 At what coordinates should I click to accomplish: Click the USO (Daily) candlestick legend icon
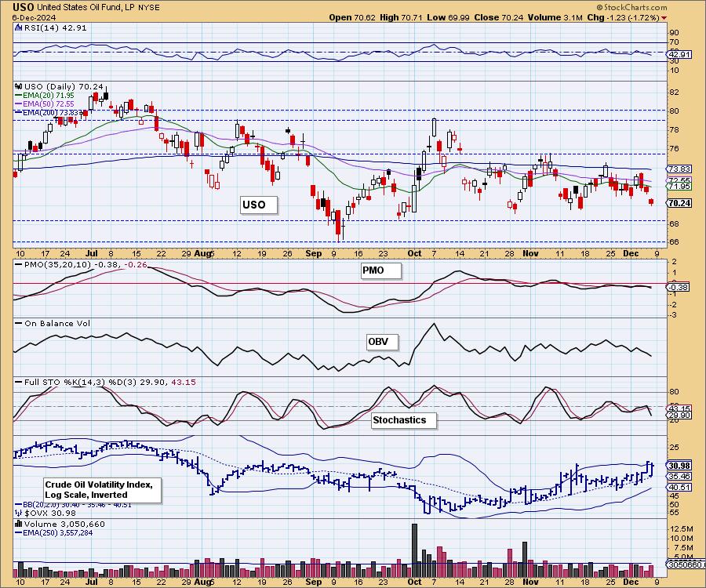[x=19, y=86]
